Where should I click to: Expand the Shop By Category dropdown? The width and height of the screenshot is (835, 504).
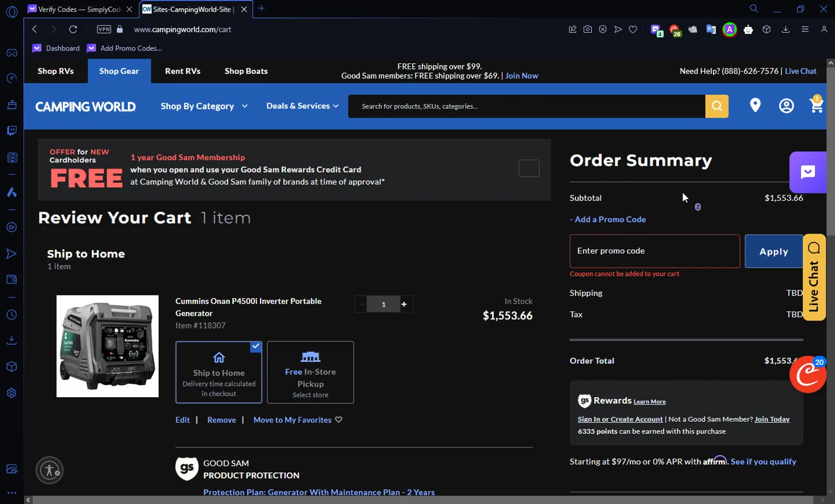point(204,106)
